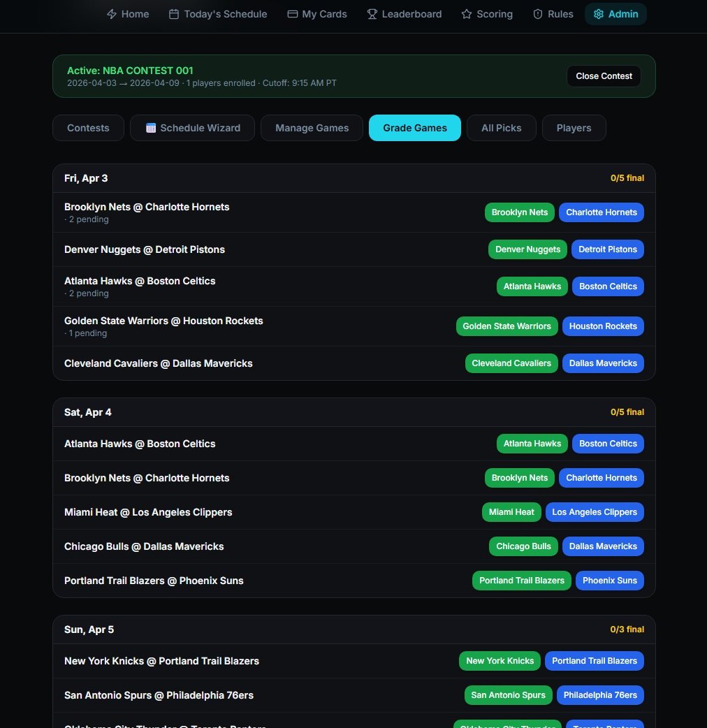
Task: Select Phoenix Suns as the winner
Action: pyautogui.click(x=609, y=581)
